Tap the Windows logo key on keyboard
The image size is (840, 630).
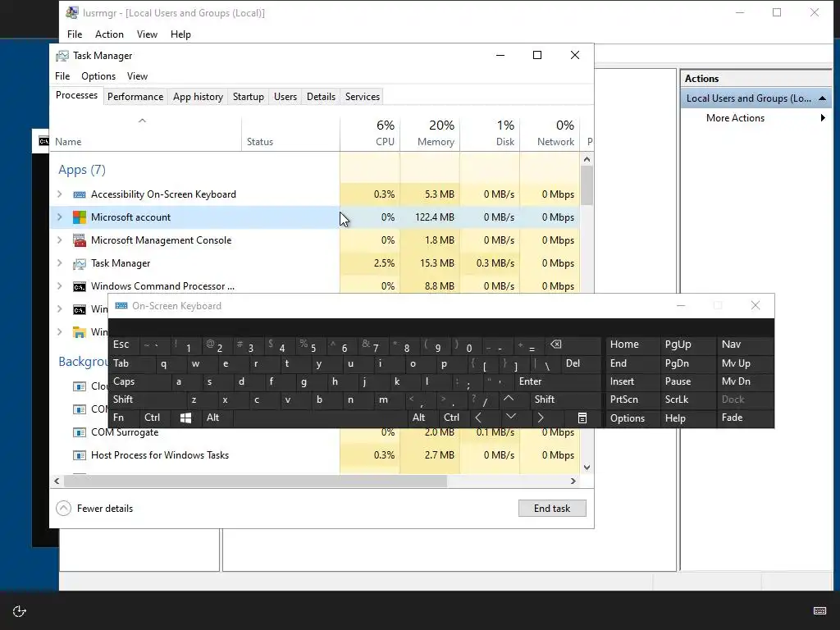coord(185,418)
